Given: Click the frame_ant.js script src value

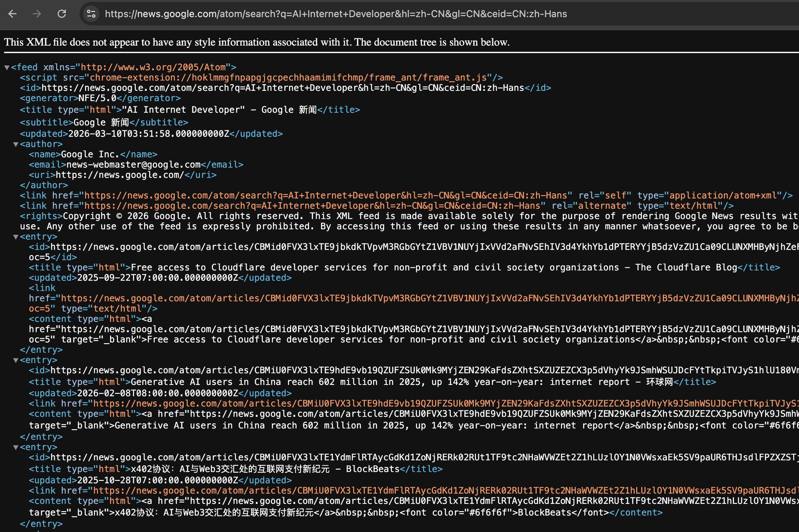Looking at the screenshot, I should click(x=288, y=78).
